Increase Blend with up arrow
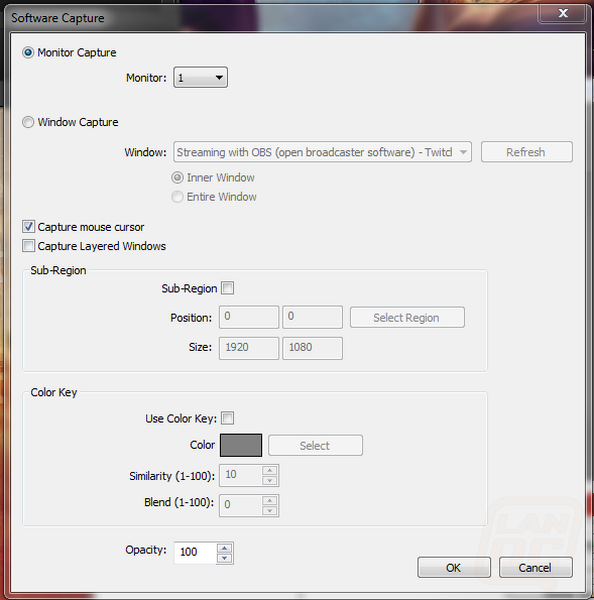This screenshot has width=594, height=600. point(270,501)
